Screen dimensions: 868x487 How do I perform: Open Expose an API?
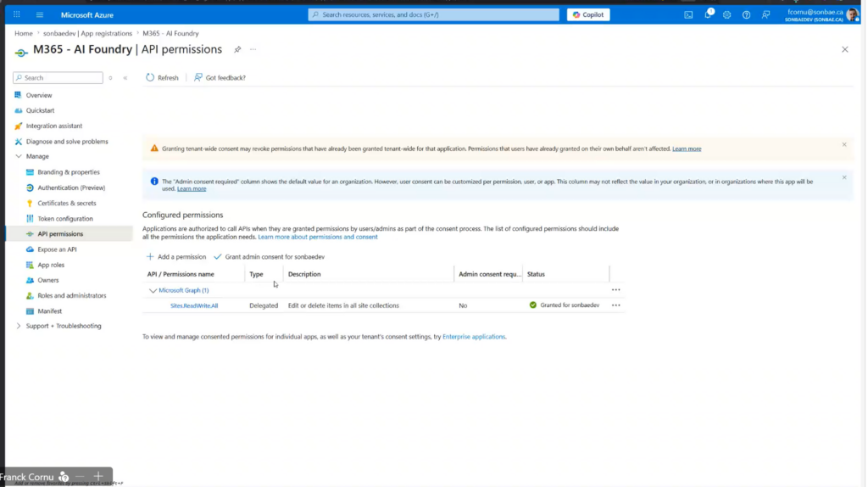click(57, 249)
